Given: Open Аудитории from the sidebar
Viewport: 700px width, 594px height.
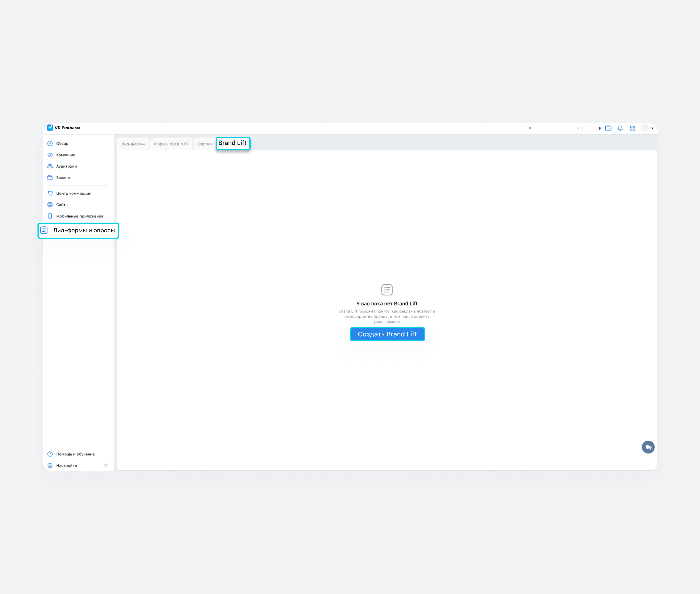Looking at the screenshot, I should point(66,166).
